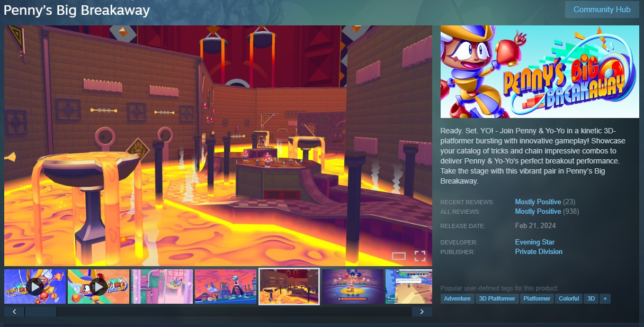Viewport: 644px width, 327px height.
Task: Click the Penny's Big Breakaway header image
Action: pyautogui.click(x=540, y=71)
